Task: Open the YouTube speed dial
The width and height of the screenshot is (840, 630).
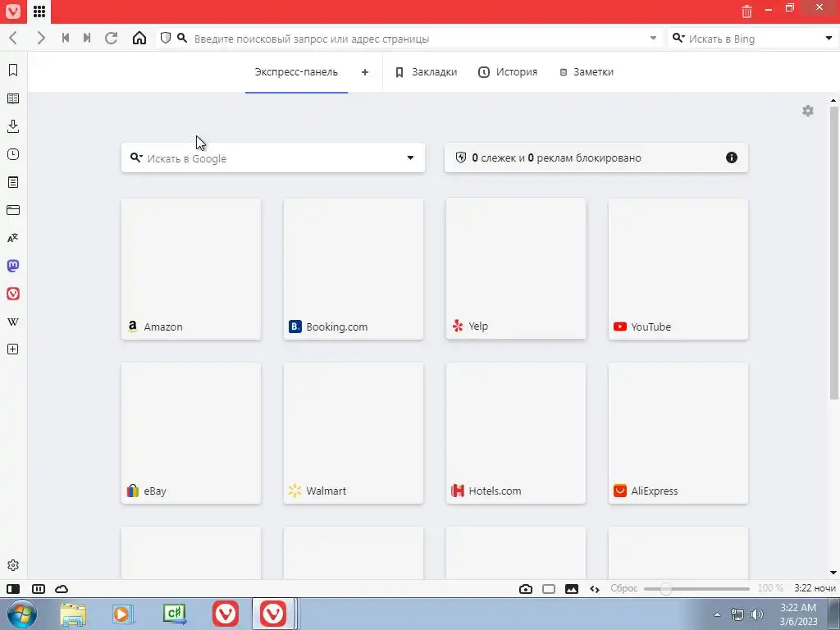Action: click(678, 269)
